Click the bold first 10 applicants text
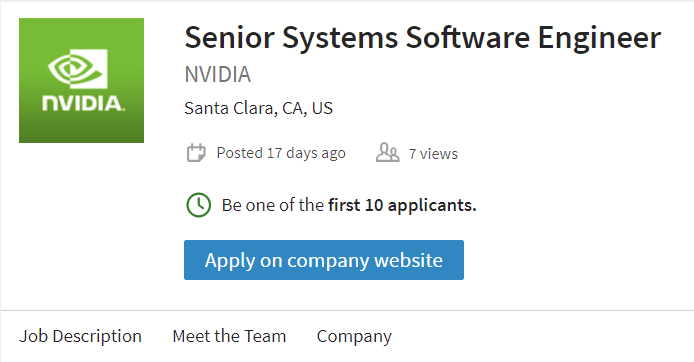Viewport: 694px width, 362px height. coord(402,205)
